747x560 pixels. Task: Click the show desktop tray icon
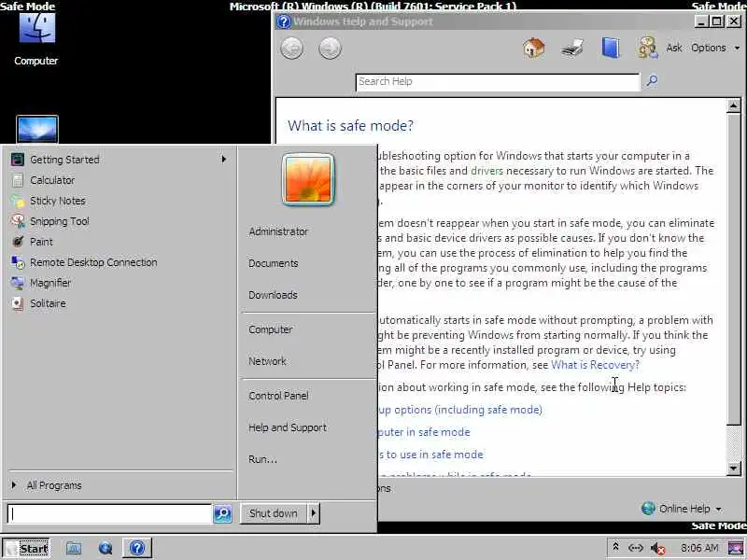pos(736,548)
